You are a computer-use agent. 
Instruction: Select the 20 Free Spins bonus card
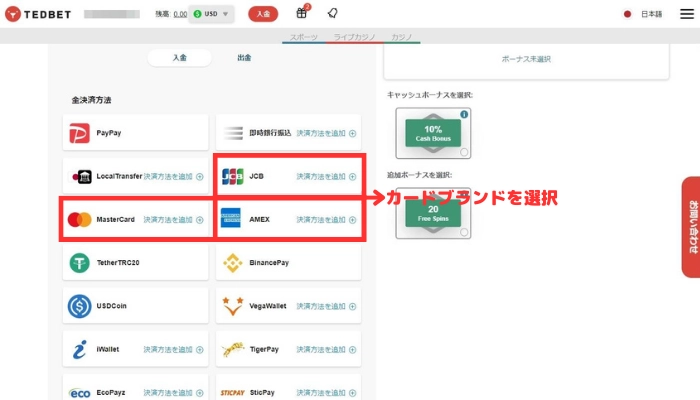tap(433, 213)
